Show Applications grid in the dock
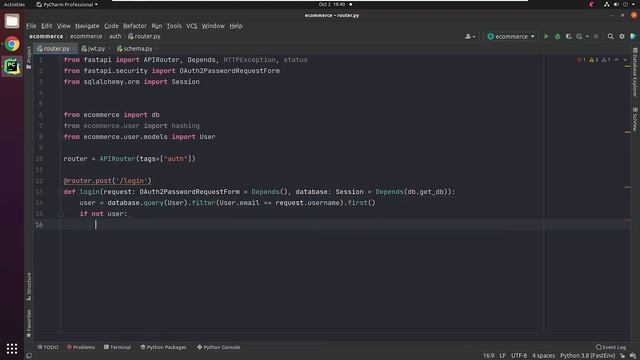 point(12,348)
